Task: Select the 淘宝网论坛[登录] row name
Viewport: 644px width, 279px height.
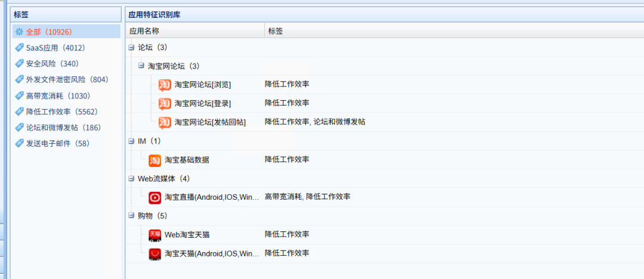Action: click(203, 103)
